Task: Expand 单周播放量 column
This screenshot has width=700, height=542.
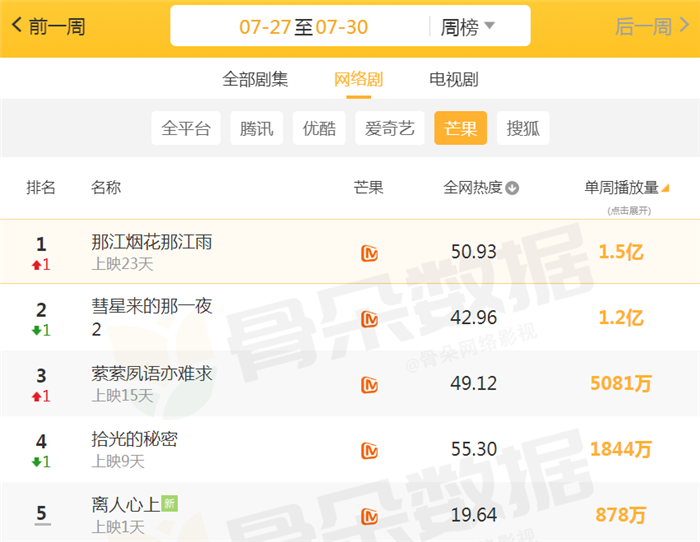Action: click(626, 188)
